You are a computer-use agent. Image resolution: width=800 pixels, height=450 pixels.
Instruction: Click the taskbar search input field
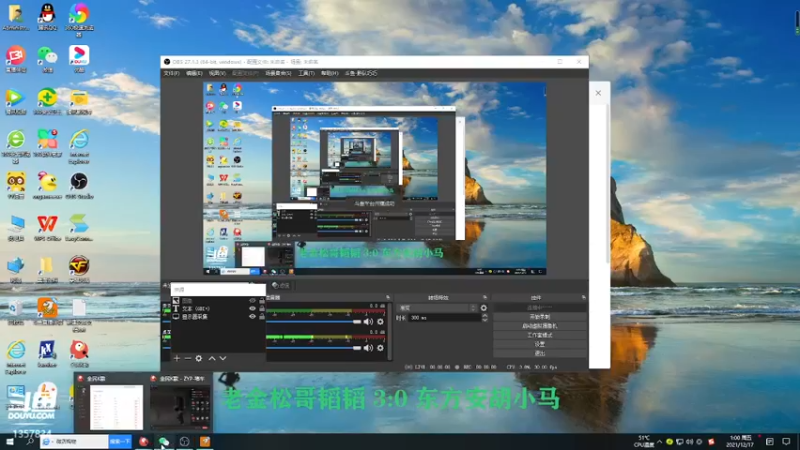click(74, 441)
